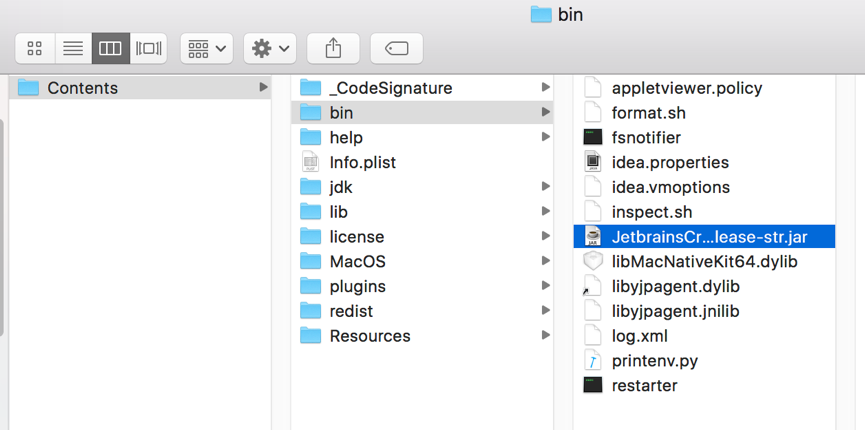Expand the redist folder arrow
The image size is (865, 430).
(546, 311)
